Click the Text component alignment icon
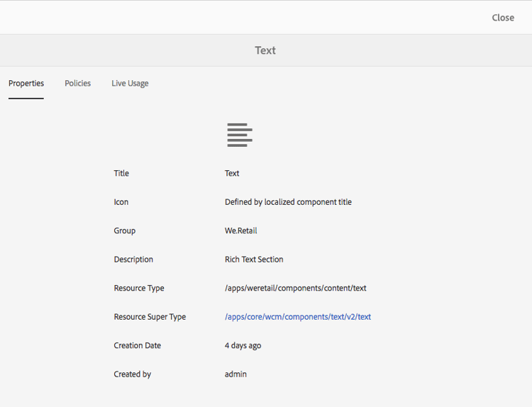Image resolution: width=532 pixels, height=407 pixels. tap(240, 135)
